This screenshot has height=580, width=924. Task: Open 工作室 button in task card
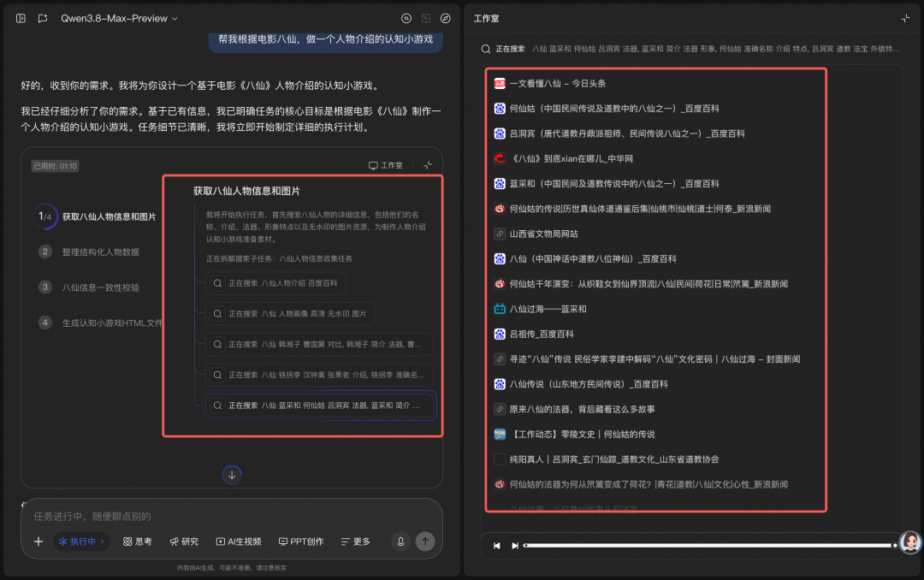[385, 166]
